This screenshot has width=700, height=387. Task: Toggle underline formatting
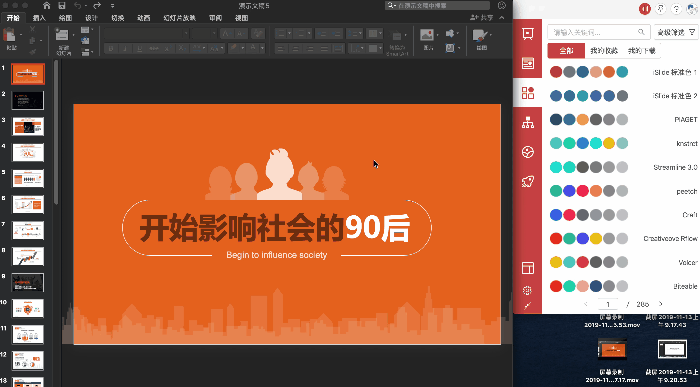pos(139,48)
